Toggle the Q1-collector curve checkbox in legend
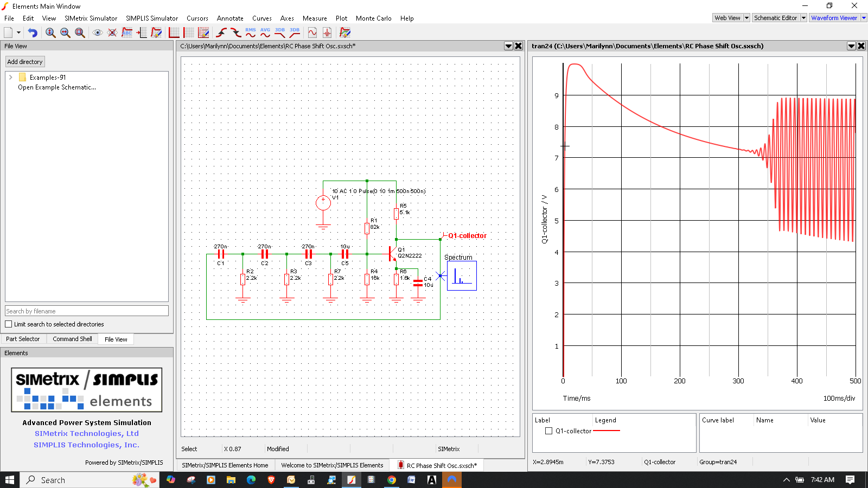 (549, 431)
